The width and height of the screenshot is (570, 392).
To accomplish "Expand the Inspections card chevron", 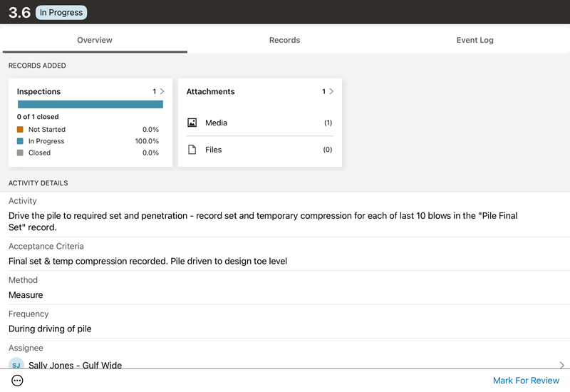I will click(162, 91).
